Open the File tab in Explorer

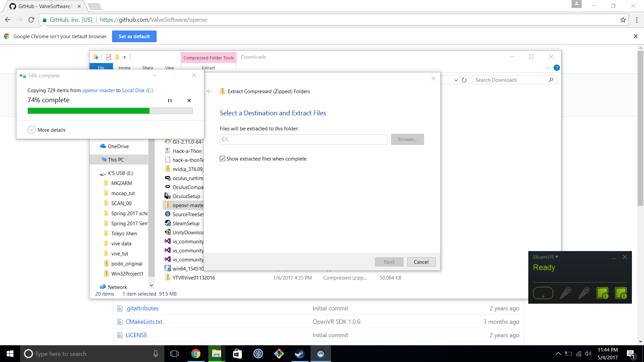[x=101, y=67]
